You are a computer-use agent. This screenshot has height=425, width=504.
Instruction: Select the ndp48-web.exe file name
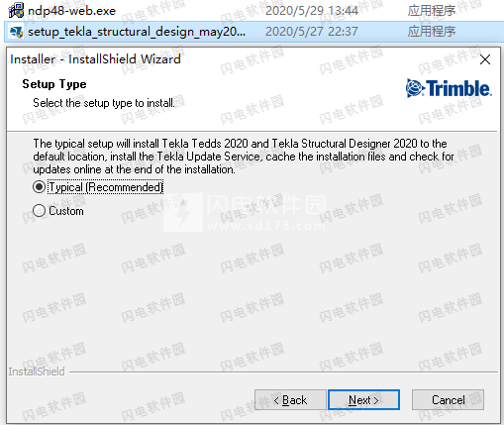coord(71,11)
